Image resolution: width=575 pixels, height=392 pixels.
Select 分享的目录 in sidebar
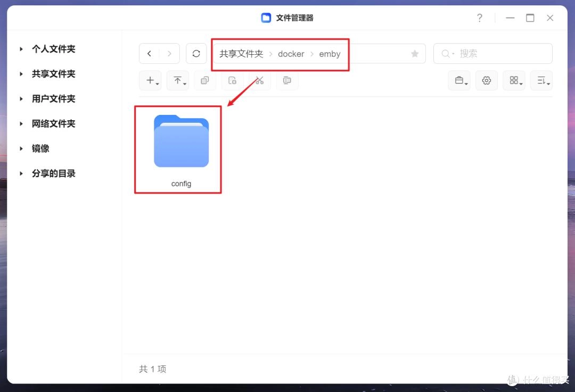click(x=54, y=173)
